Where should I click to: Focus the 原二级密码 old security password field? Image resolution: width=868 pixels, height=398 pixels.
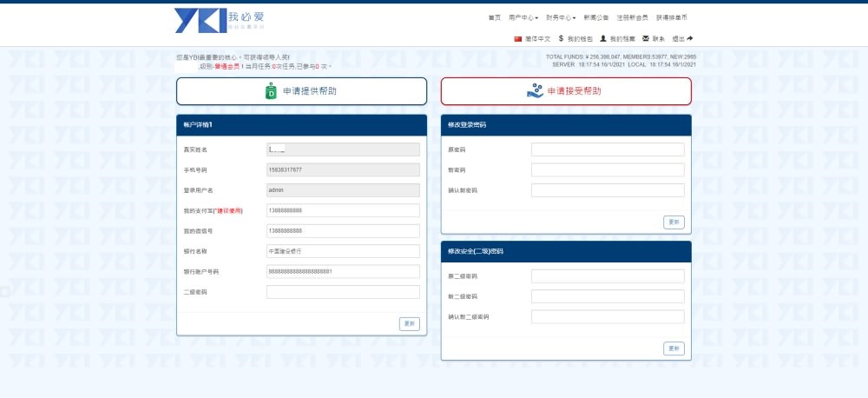(x=608, y=276)
